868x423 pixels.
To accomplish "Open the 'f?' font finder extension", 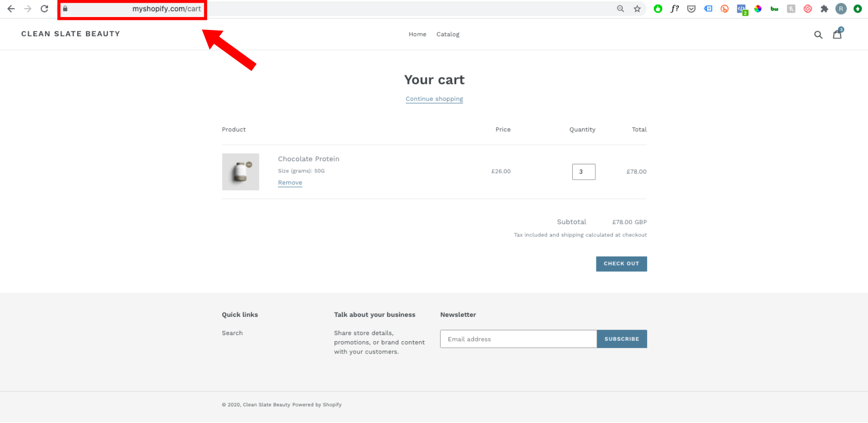I will [x=675, y=9].
